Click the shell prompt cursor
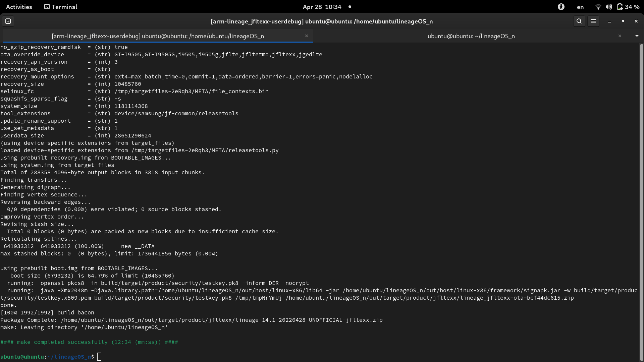Image resolution: width=644 pixels, height=362 pixels. pos(99,357)
